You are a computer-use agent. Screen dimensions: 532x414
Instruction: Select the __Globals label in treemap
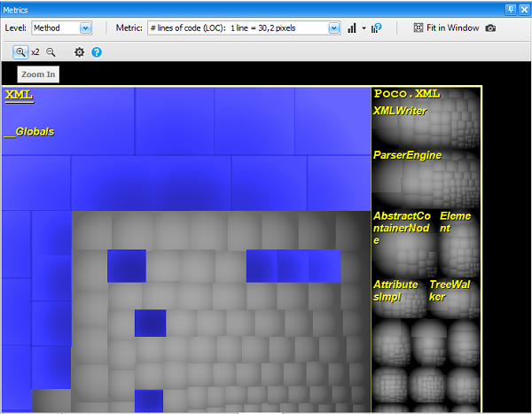point(29,132)
